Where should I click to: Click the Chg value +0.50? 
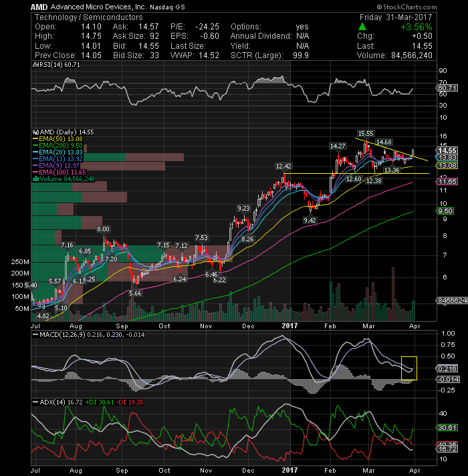422,36
